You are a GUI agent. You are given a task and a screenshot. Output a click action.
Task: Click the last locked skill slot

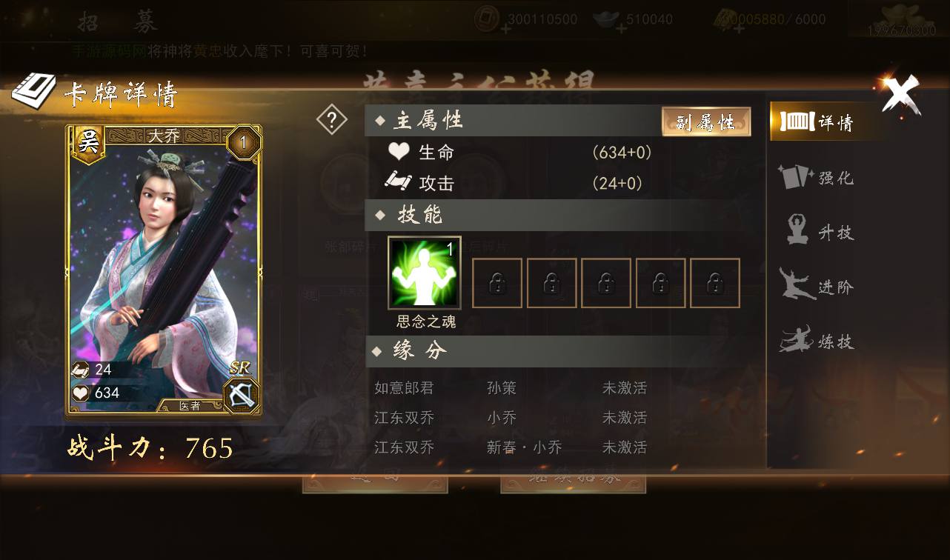pos(715,283)
